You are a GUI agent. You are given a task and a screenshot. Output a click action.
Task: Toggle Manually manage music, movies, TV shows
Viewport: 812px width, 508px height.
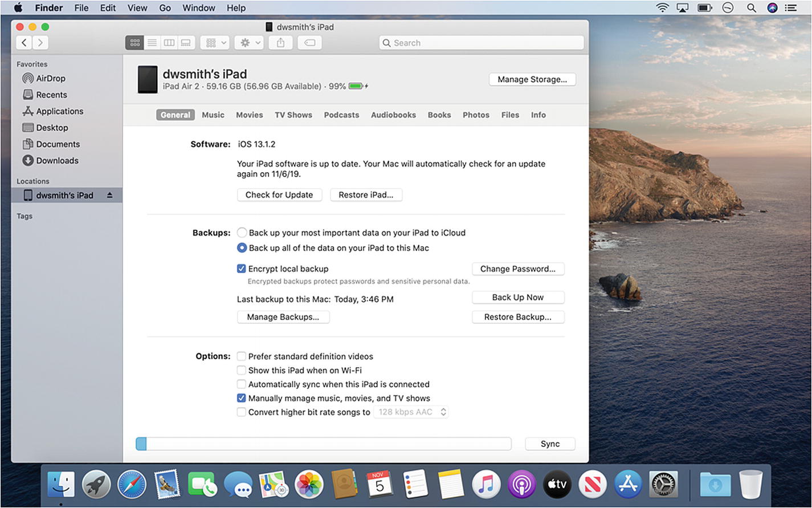pyautogui.click(x=242, y=398)
